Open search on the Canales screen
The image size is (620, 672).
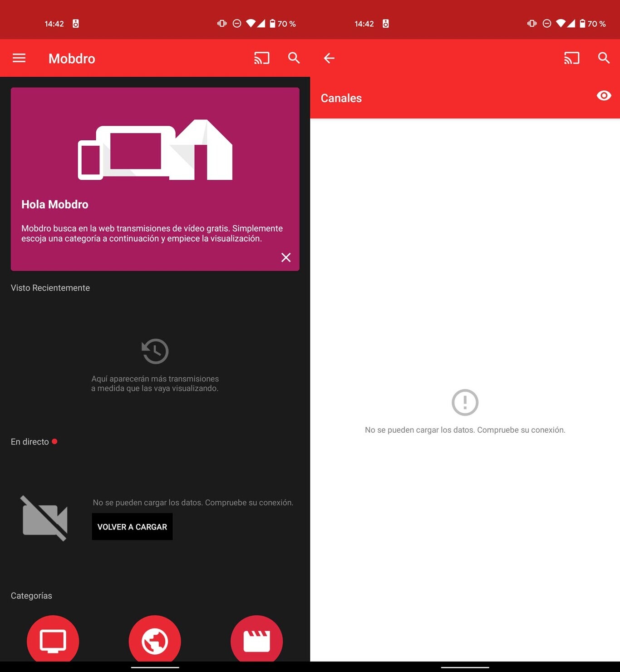point(604,58)
